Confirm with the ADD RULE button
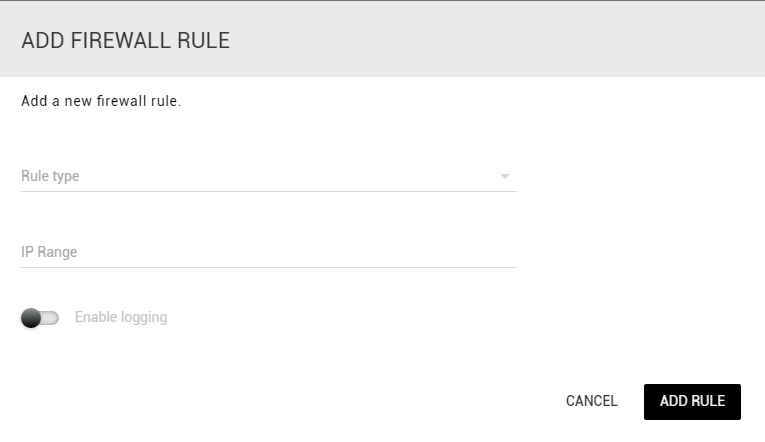 692,402
